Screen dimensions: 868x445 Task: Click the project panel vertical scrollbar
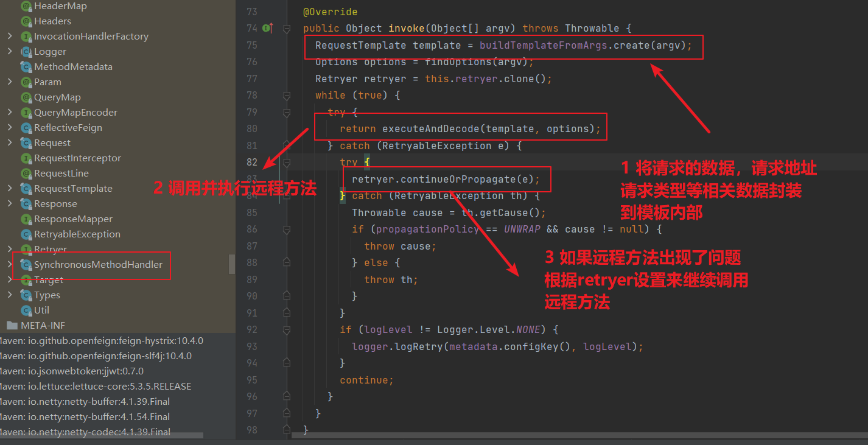click(x=232, y=265)
